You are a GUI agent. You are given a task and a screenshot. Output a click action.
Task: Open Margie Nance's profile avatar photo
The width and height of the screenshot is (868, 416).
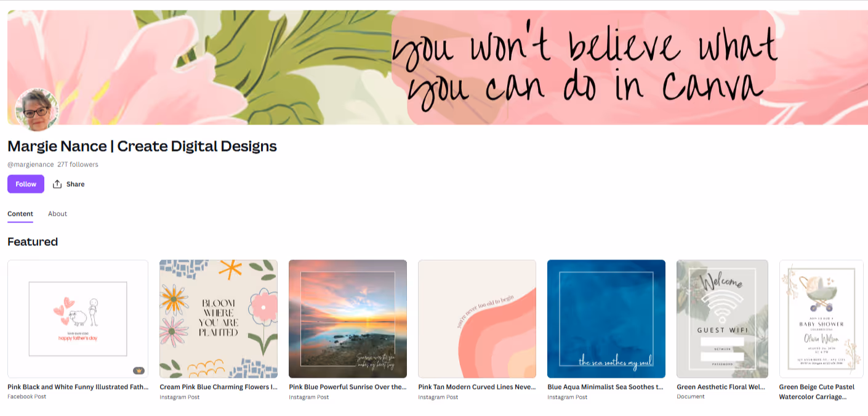[x=36, y=110]
